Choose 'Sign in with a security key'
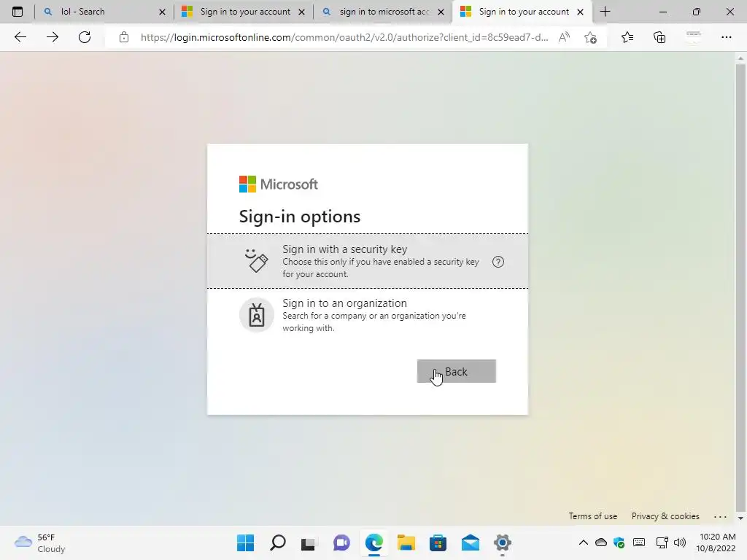 pos(368,261)
